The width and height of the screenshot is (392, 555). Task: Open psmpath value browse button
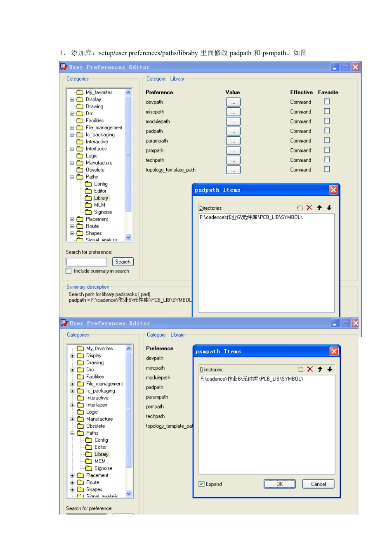click(233, 150)
